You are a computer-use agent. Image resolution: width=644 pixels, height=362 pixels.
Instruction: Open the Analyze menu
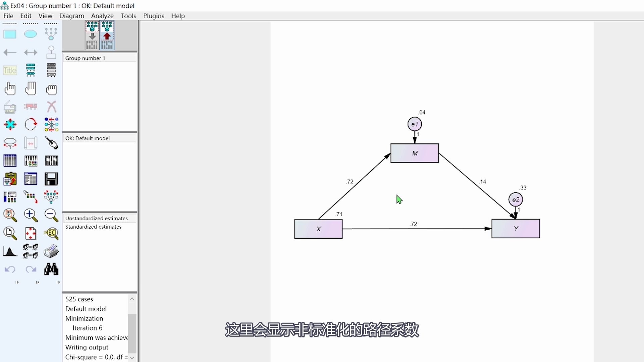[x=102, y=16]
